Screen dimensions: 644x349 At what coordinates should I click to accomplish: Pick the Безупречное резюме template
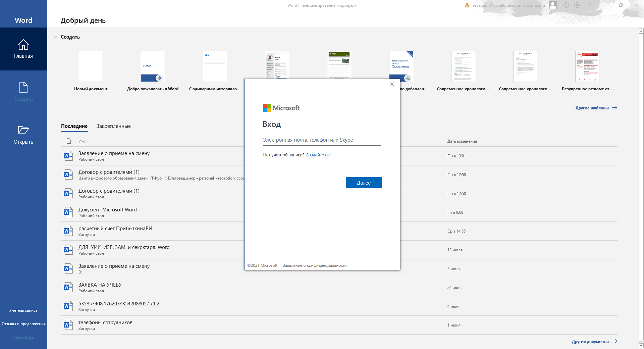pyautogui.click(x=587, y=71)
